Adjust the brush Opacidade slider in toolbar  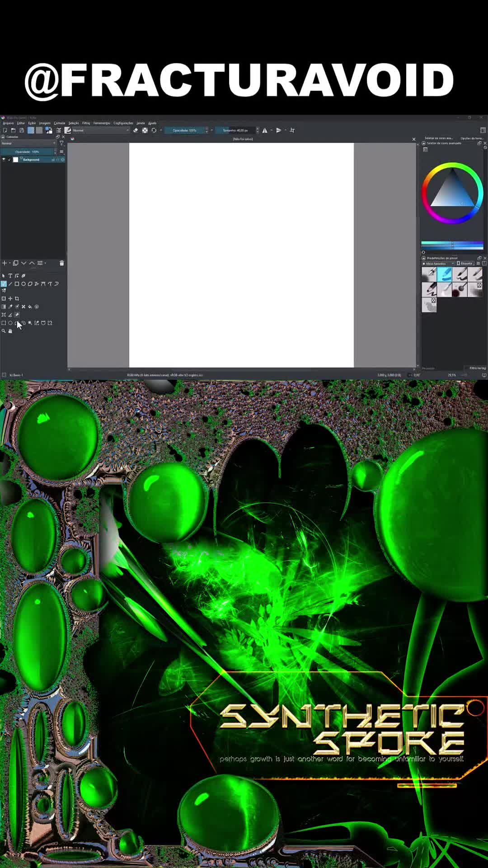185,130
